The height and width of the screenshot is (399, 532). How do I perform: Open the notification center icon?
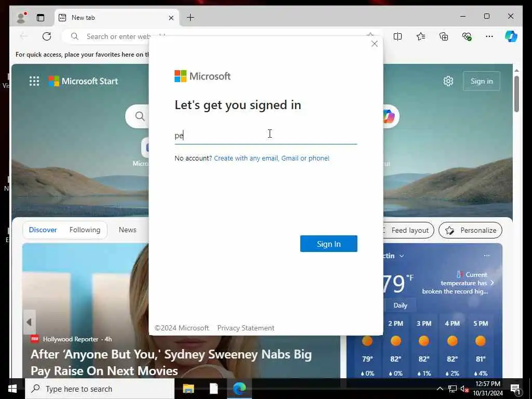tap(516, 389)
